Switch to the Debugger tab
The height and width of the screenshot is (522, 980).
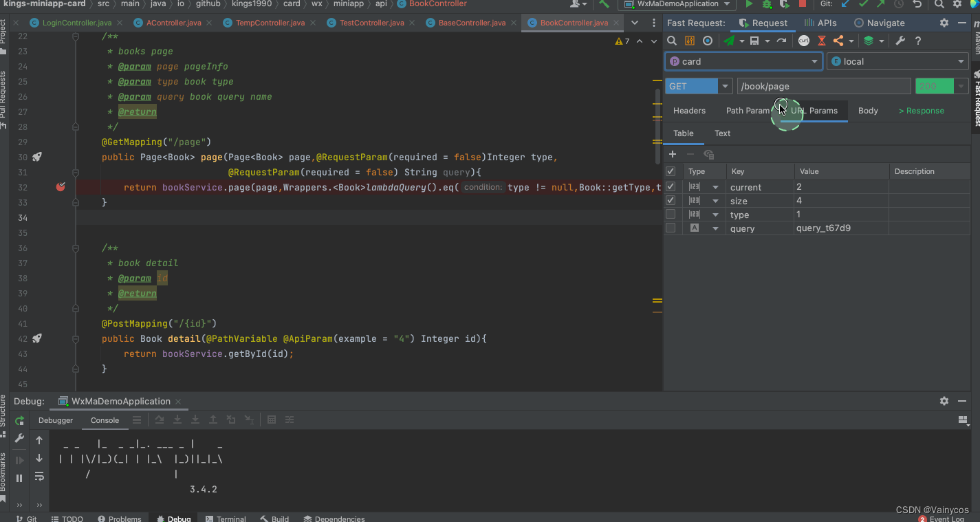[x=56, y=420]
